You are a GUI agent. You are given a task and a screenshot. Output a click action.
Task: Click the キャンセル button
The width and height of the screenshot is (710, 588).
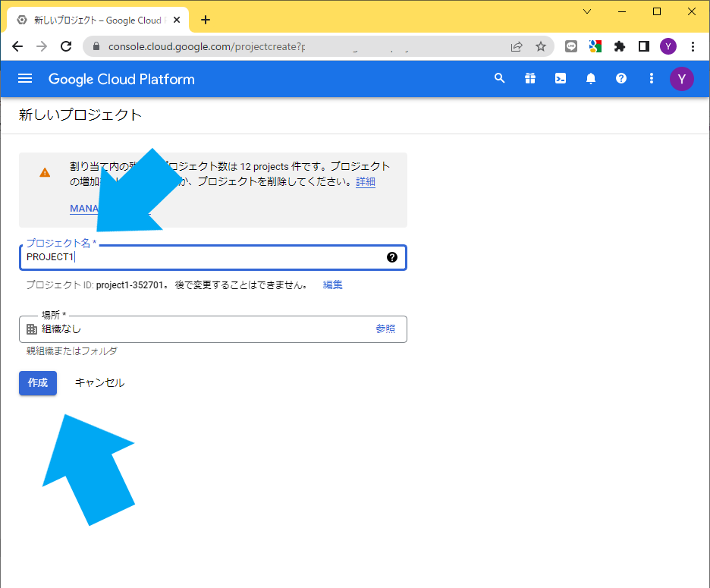(99, 383)
